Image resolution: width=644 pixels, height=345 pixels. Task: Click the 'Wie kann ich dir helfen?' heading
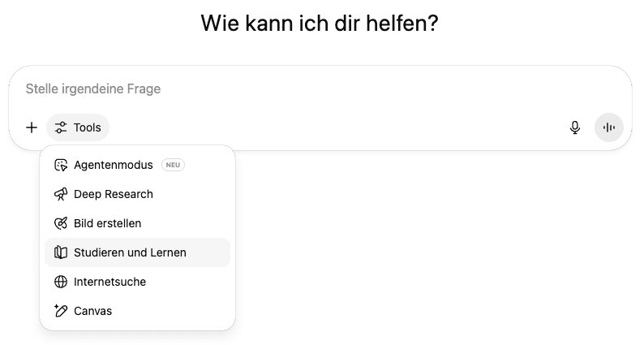coord(320,23)
